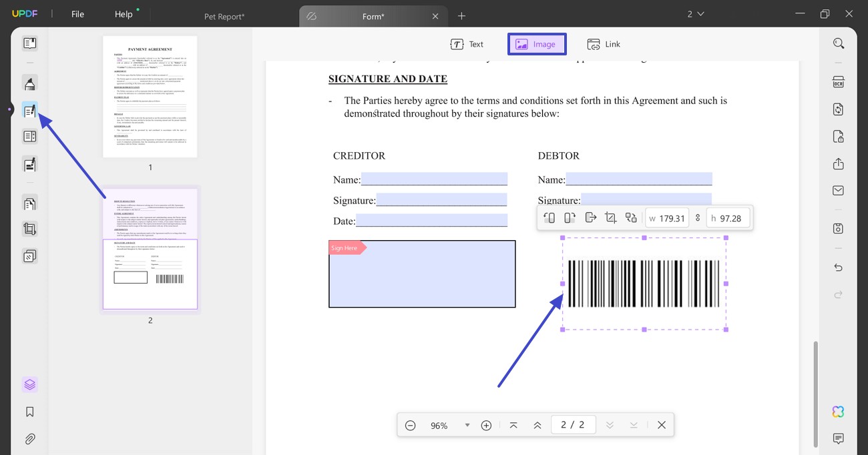Open the zoom percentage dropdown
The width and height of the screenshot is (868, 455).
point(467,424)
